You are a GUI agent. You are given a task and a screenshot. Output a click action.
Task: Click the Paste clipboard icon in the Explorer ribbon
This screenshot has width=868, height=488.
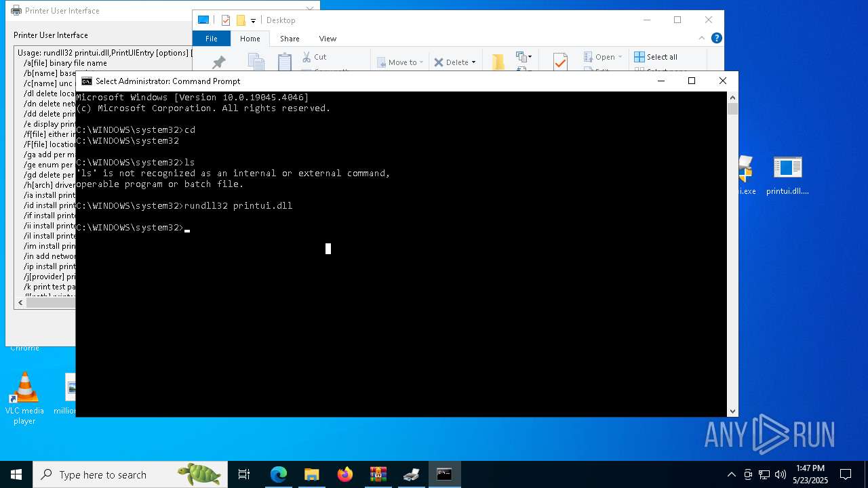click(285, 62)
